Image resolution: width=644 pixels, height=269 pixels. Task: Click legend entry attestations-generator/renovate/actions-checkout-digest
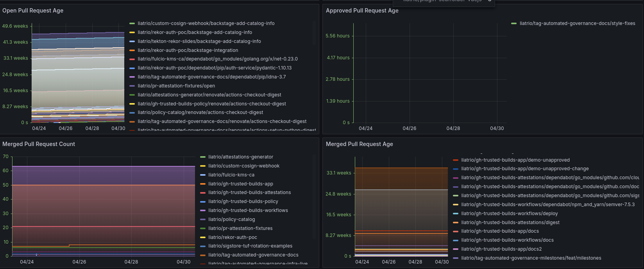coord(209,95)
